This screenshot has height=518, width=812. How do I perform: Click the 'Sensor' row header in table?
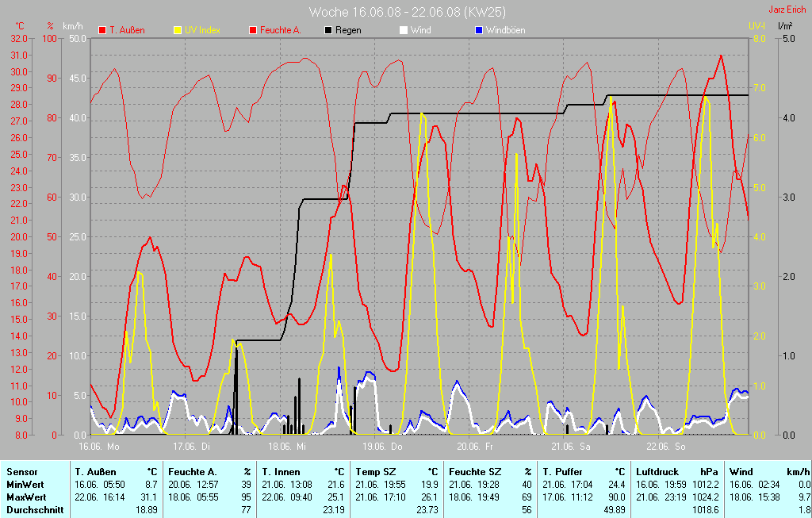tap(21, 472)
